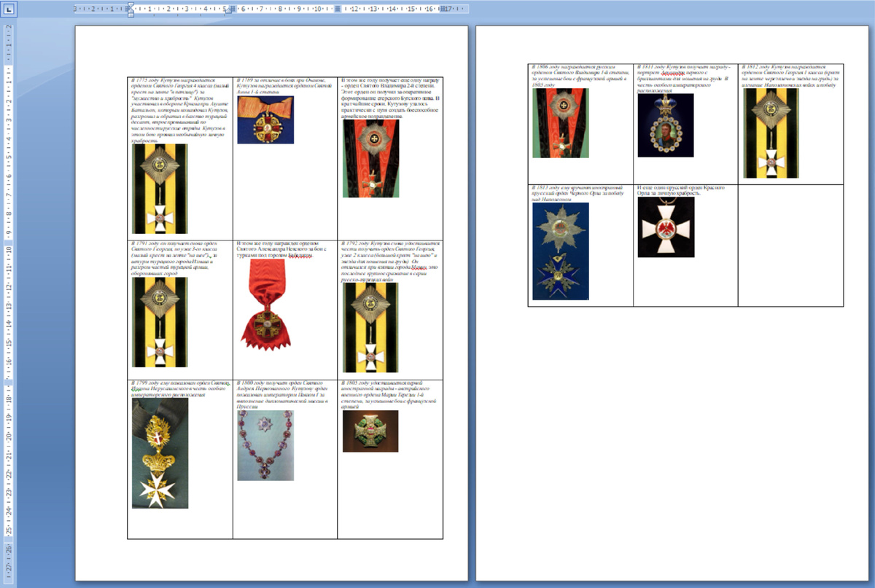This screenshot has height=588, width=875.
Task: Click the table column marker after ruler number 10
Action: 338,9
